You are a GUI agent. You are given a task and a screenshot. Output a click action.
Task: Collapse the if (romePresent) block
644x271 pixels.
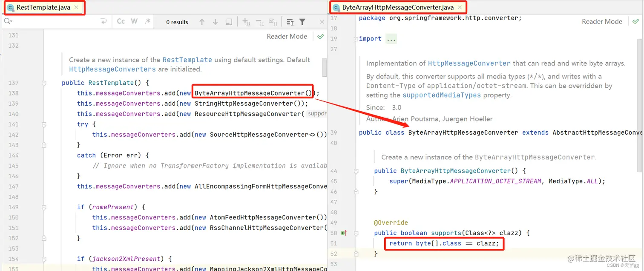coord(43,207)
